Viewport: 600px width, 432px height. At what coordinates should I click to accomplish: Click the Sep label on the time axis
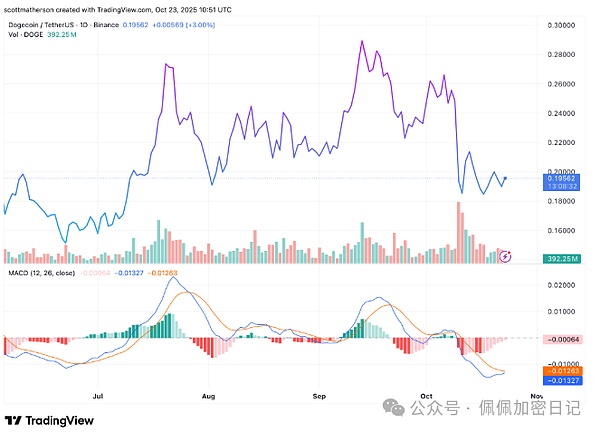click(x=320, y=396)
